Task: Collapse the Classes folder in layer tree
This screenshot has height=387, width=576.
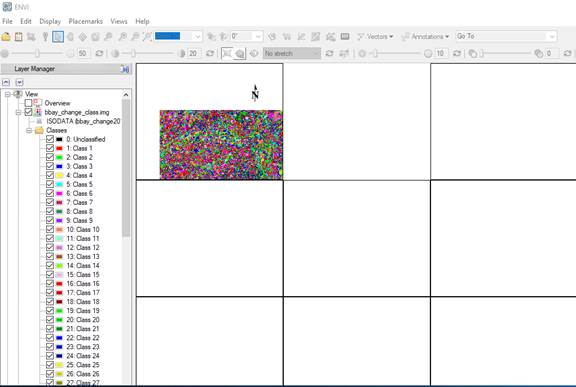Action: click(29, 130)
